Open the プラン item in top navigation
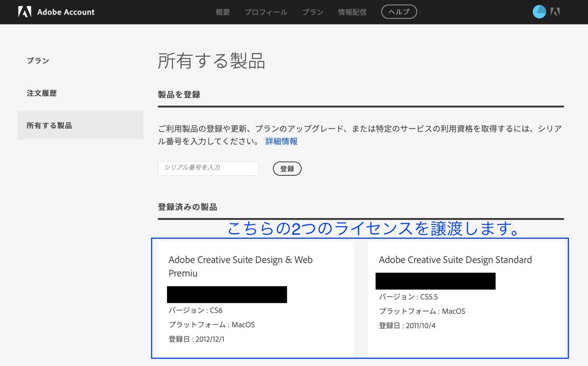The image size is (588, 366). 313,12
